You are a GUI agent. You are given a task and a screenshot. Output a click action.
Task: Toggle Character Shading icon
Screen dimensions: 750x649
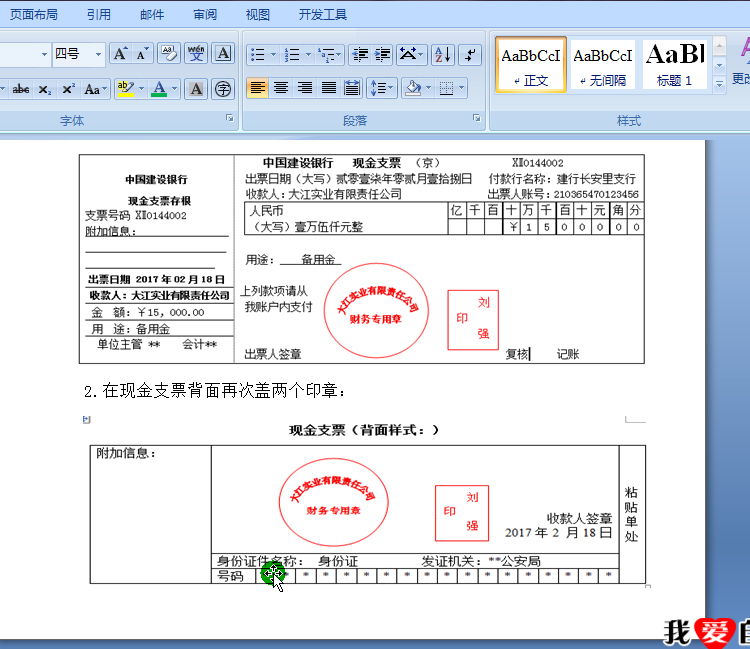tap(196, 89)
